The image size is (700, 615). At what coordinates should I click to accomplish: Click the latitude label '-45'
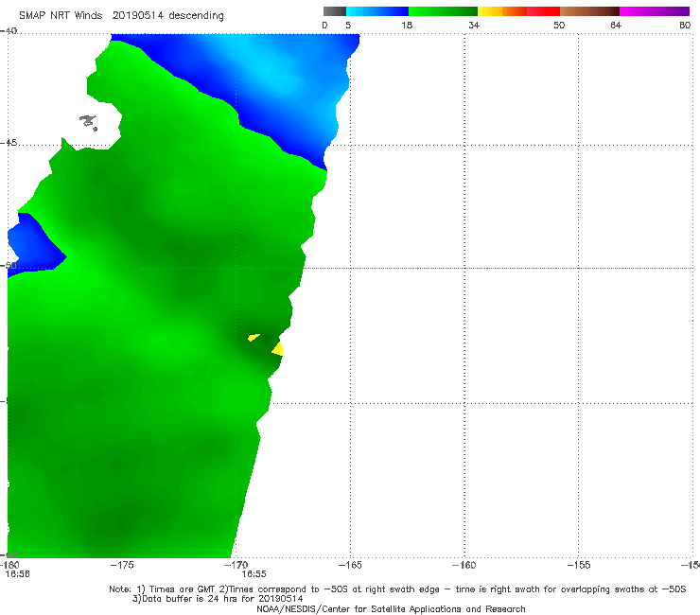point(9,143)
